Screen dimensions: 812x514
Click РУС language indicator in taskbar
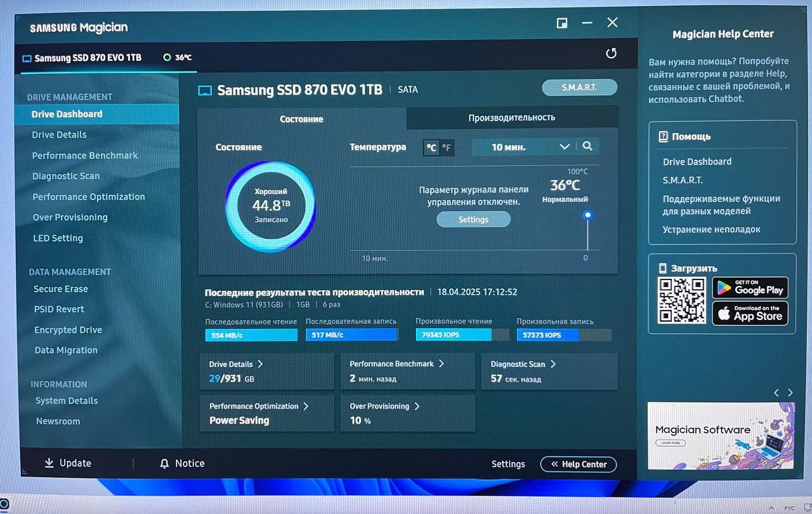pos(789,508)
